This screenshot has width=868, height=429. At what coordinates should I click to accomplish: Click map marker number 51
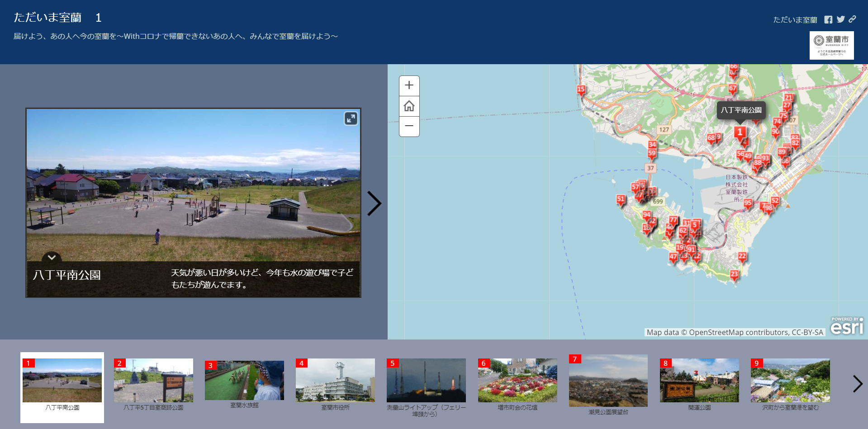[621, 200]
